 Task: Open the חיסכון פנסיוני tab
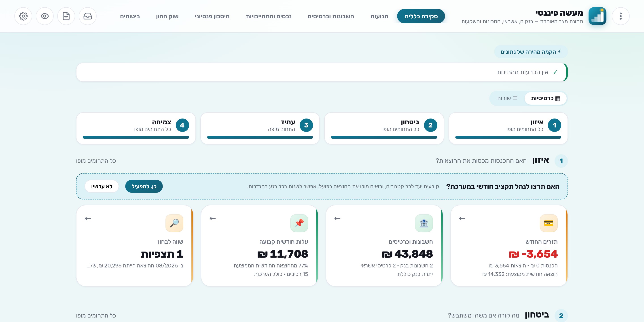(x=212, y=16)
